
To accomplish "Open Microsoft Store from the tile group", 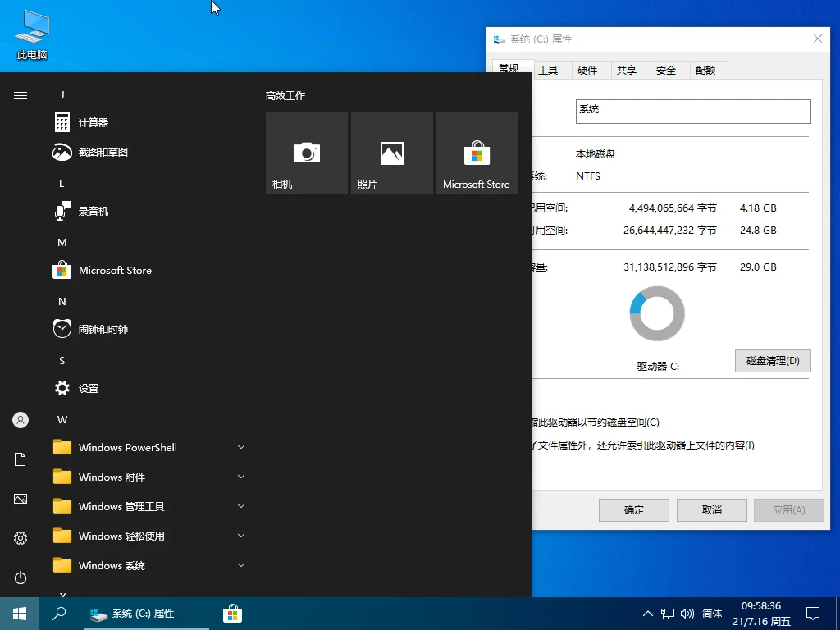I will click(x=477, y=153).
